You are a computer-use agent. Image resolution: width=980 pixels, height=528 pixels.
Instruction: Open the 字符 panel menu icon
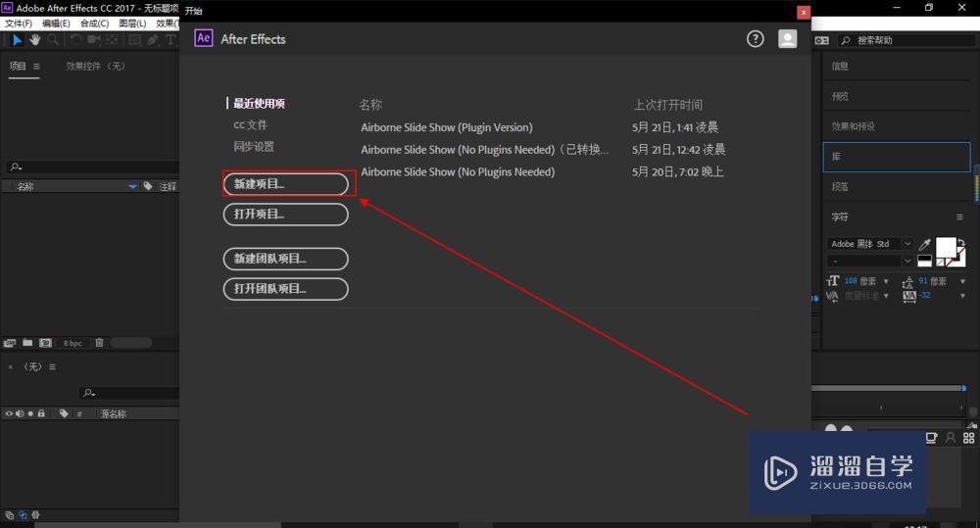pyautogui.click(x=959, y=216)
